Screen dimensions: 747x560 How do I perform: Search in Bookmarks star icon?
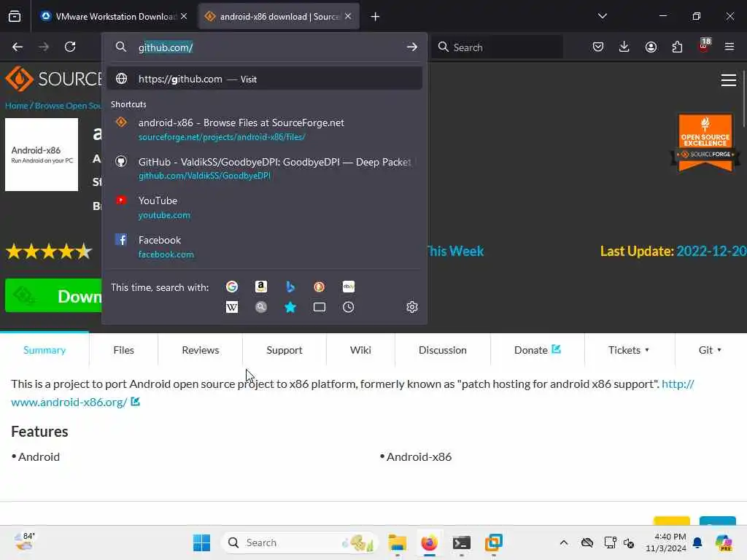pos(290,307)
